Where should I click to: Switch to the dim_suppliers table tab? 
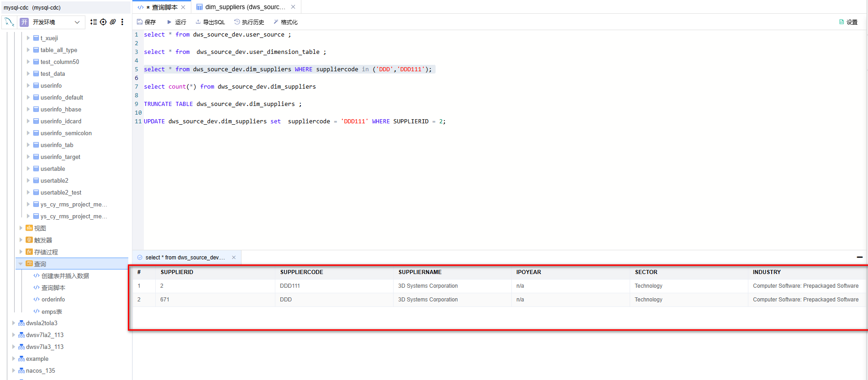[242, 7]
